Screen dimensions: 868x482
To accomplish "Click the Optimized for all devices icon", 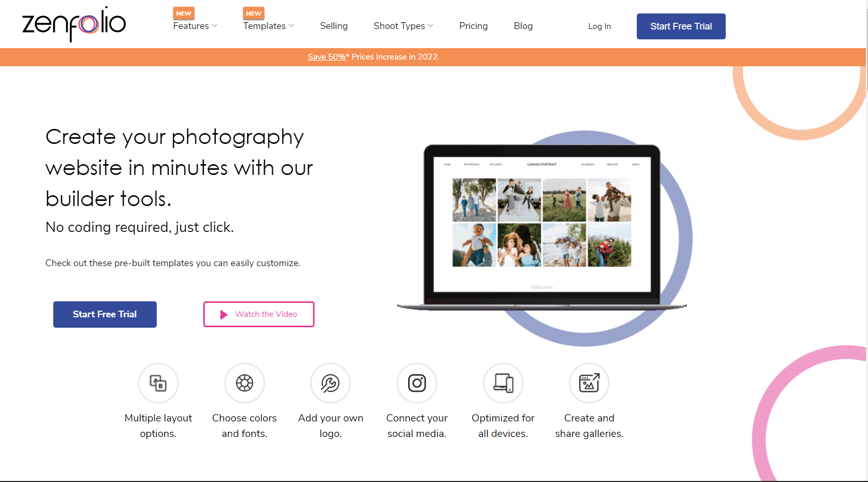I will pyautogui.click(x=503, y=383).
